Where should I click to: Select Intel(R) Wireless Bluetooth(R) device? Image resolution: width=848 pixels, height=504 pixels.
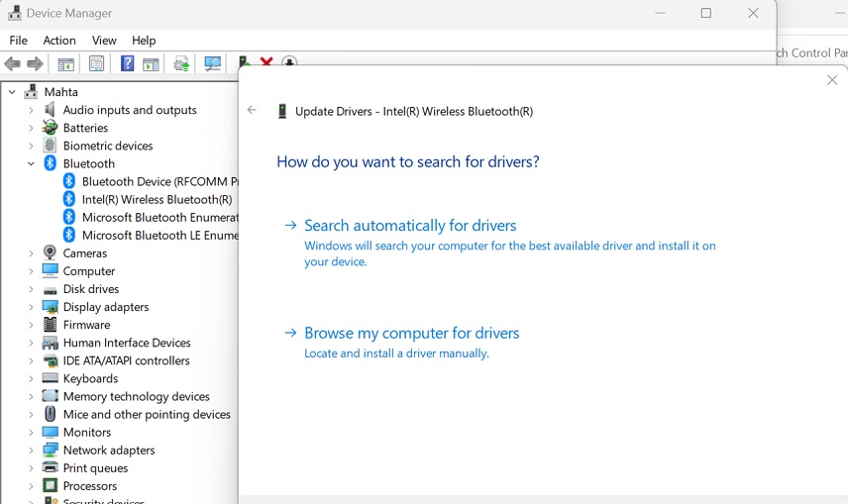point(157,199)
